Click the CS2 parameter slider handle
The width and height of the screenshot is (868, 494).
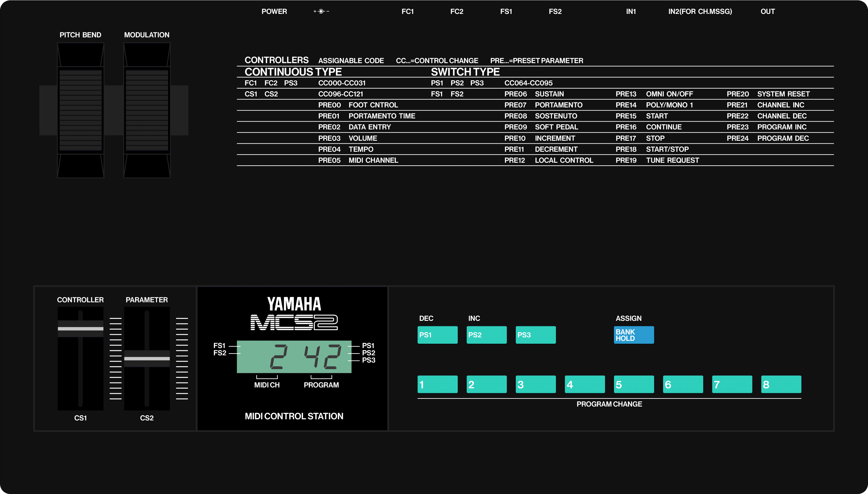click(x=147, y=358)
